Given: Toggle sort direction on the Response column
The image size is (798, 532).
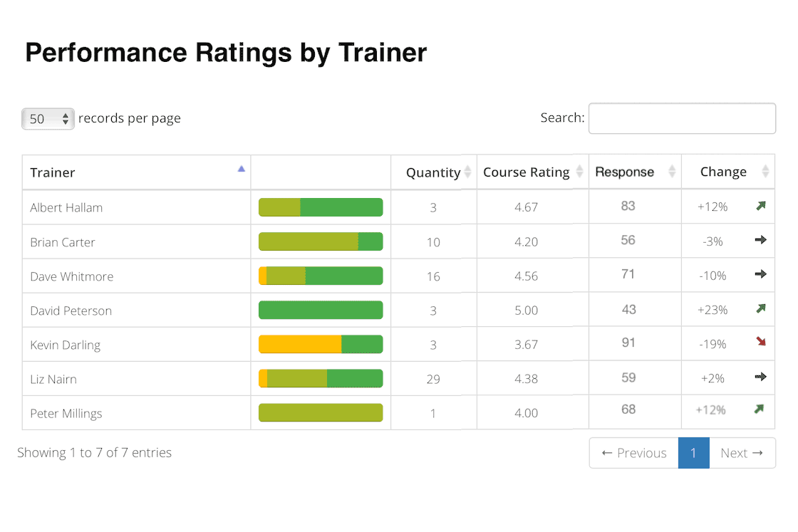Looking at the screenshot, I should [x=671, y=172].
